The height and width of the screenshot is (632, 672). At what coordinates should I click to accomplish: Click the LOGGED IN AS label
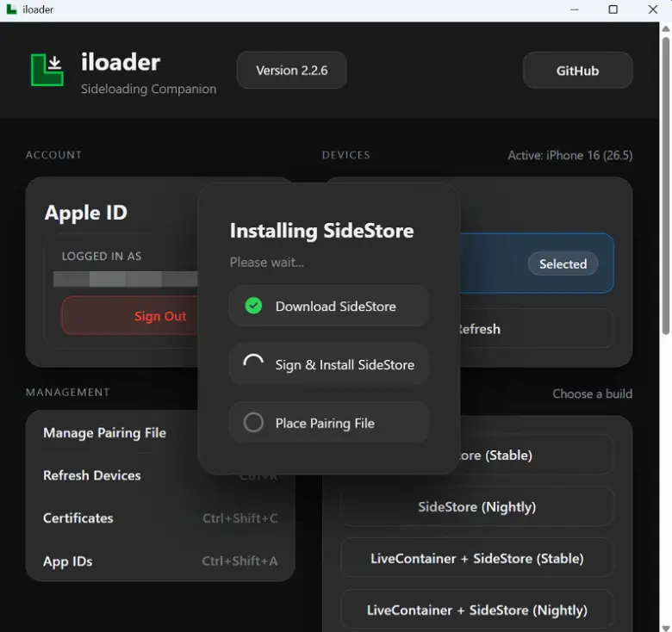(102, 256)
